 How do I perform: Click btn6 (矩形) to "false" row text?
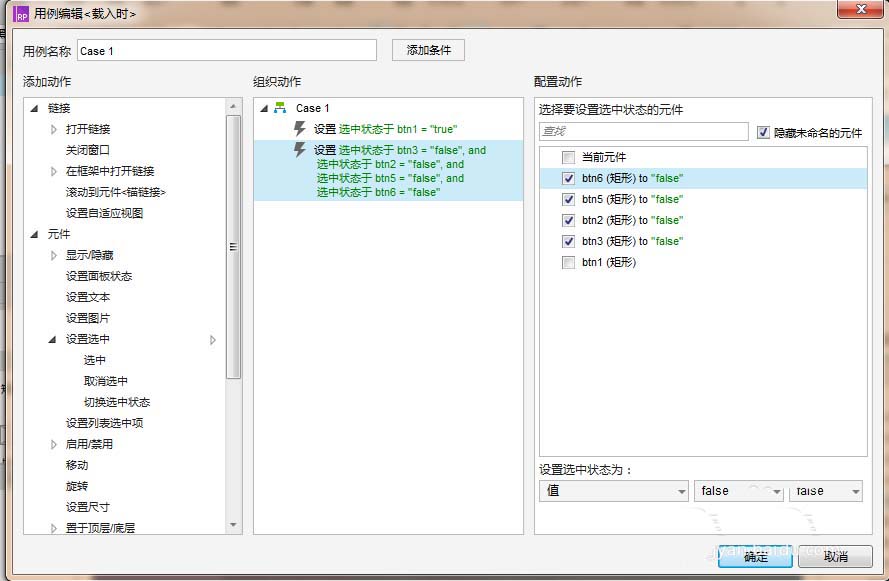tap(632, 178)
